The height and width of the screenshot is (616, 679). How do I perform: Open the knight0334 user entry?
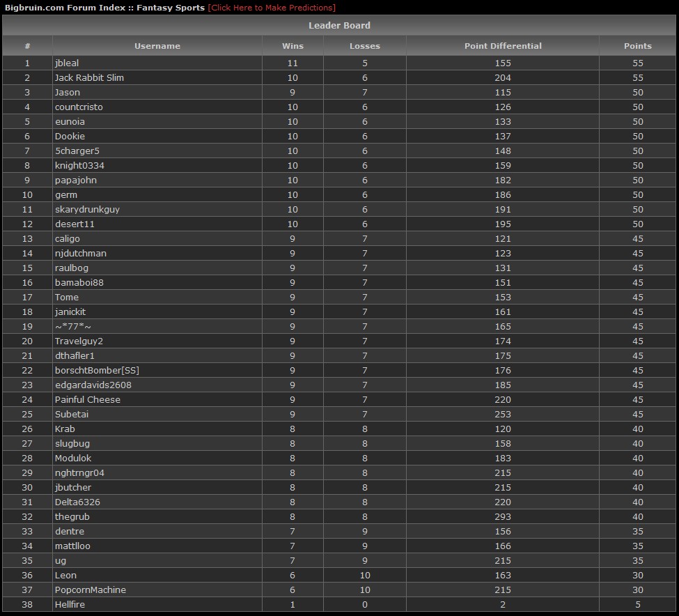coord(79,165)
